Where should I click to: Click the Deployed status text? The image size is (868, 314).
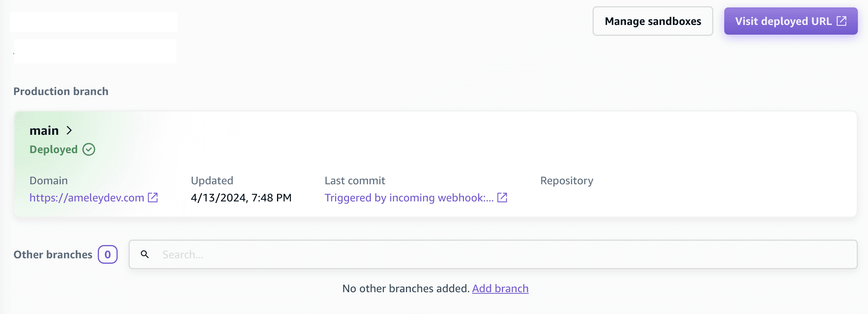pyautogui.click(x=54, y=150)
